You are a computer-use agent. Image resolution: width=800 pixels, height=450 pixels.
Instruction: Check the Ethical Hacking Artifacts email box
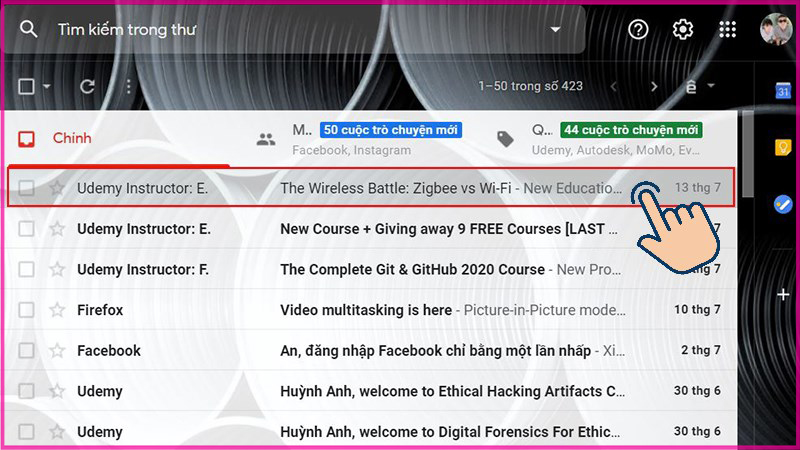click(x=26, y=391)
